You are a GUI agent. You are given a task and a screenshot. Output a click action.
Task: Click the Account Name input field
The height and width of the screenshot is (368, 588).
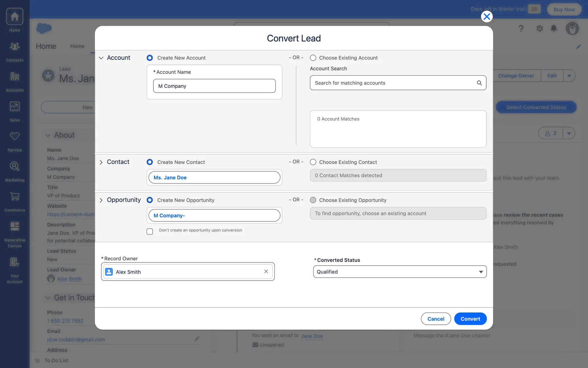click(214, 86)
